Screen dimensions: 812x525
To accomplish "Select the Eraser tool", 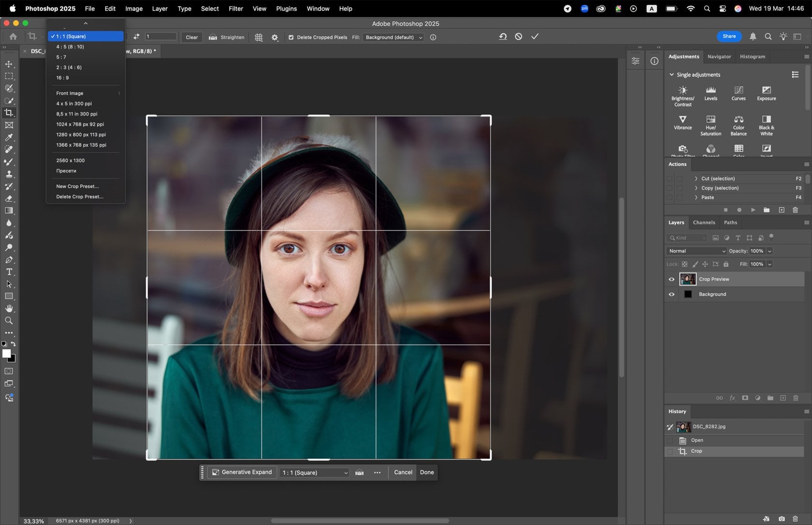I will coord(9,198).
